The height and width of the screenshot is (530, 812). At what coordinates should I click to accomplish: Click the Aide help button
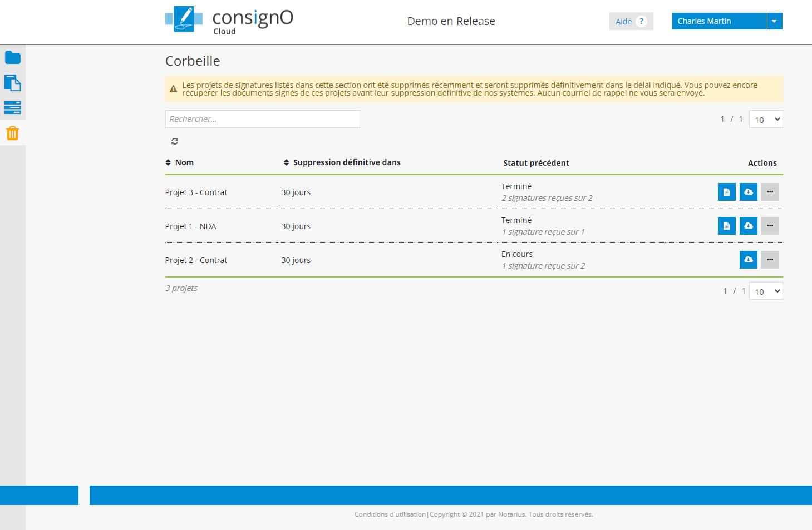(631, 21)
